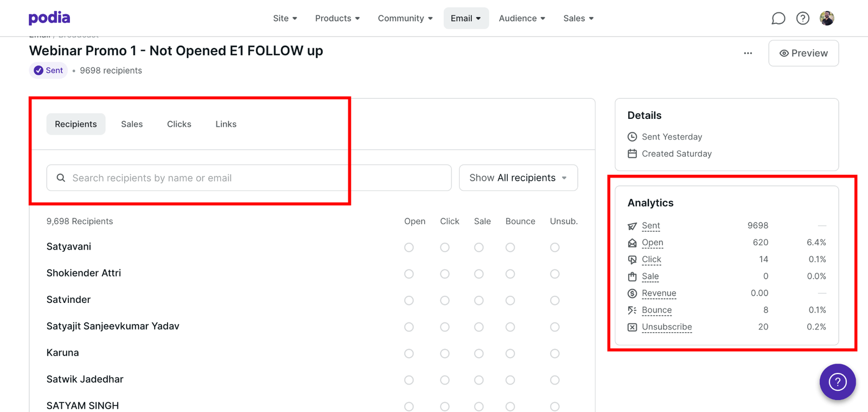The height and width of the screenshot is (412, 868).
Task: Click the Click link in Analytics
Action: pyautogui.click(x=652, y=259)
